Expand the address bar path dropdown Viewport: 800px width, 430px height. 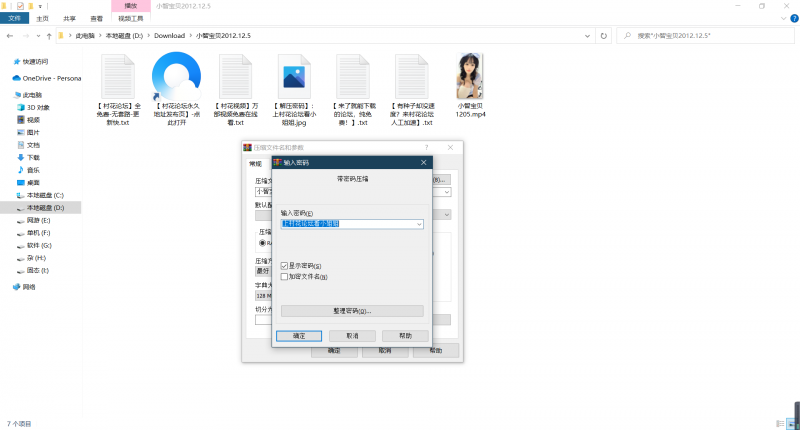587,36
